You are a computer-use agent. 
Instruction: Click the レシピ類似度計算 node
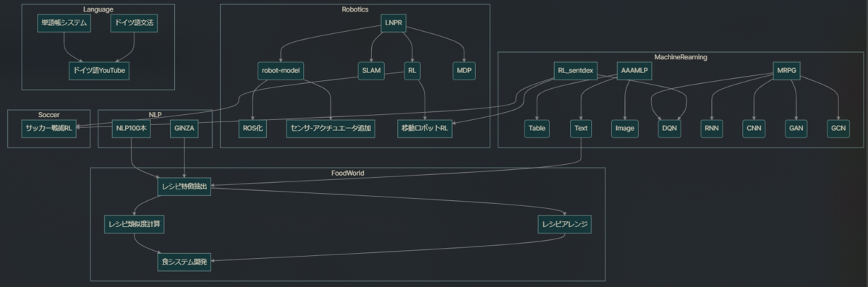135,224
